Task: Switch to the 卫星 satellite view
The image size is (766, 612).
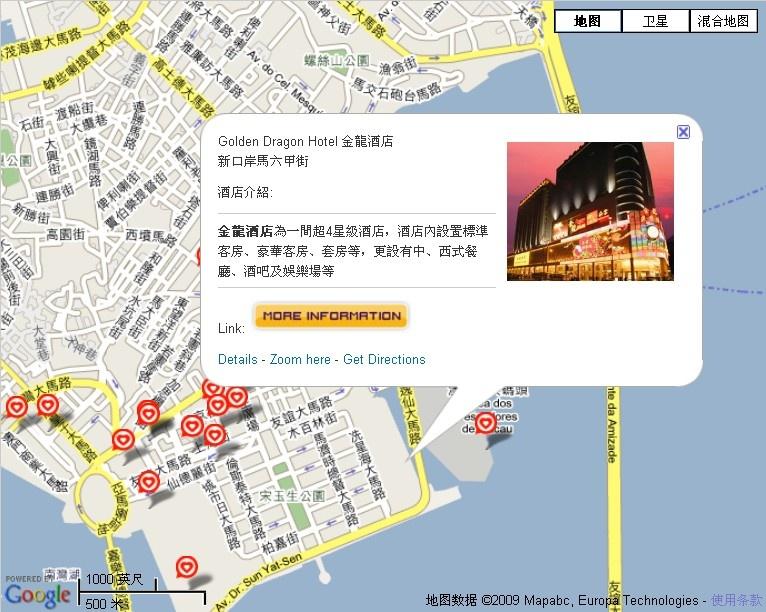Action: tap(656, 21)
